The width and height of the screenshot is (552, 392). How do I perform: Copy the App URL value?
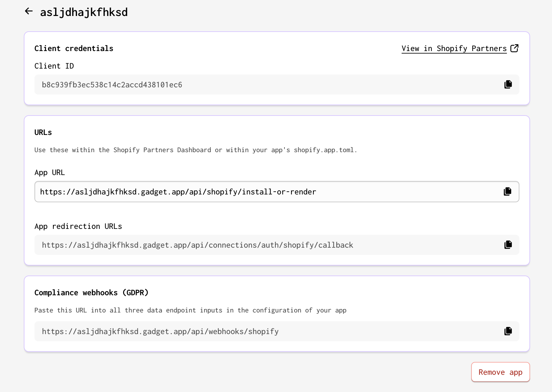point(507,192)
